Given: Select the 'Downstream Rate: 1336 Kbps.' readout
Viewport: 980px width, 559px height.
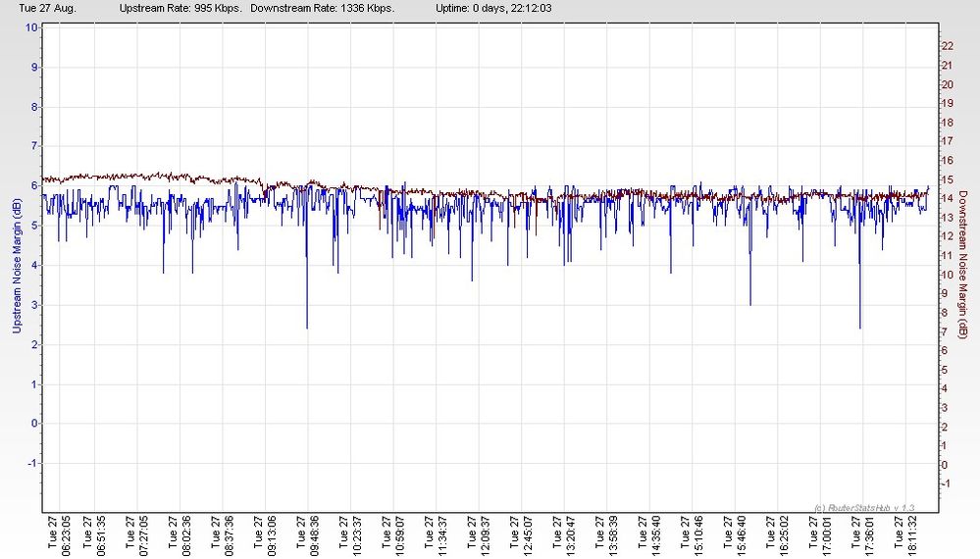Looking at the screenshot, I should point(323,8).
